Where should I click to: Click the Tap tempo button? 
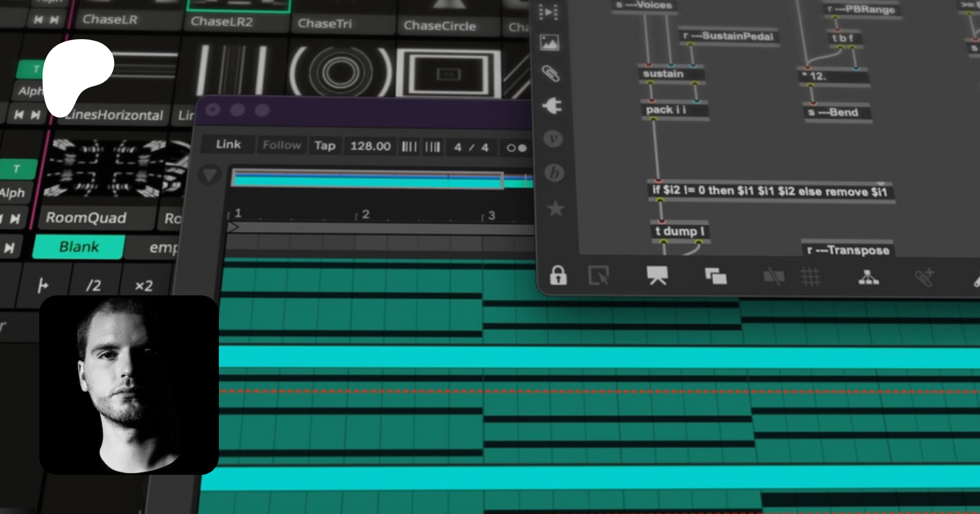(x=324, y=146)
